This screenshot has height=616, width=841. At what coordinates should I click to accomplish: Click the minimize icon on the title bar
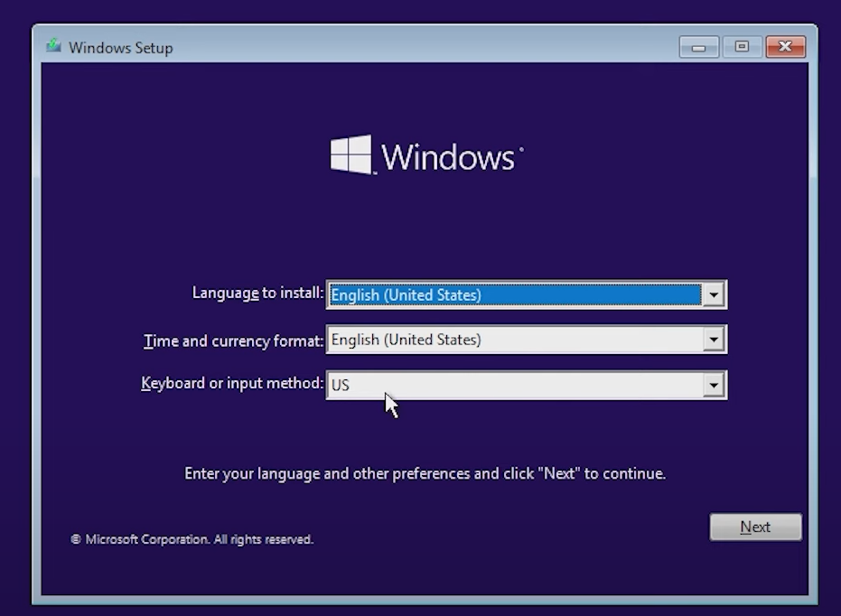698,46
